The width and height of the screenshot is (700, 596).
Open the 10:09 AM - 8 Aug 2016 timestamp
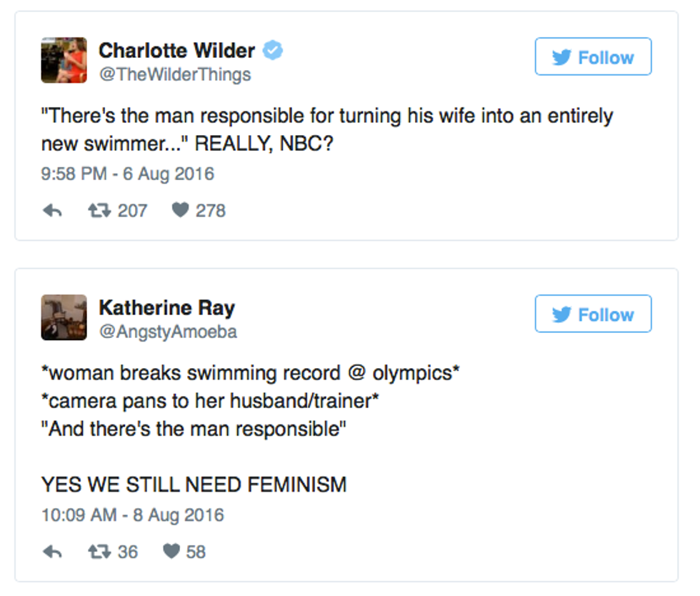(x=132, y=515)
